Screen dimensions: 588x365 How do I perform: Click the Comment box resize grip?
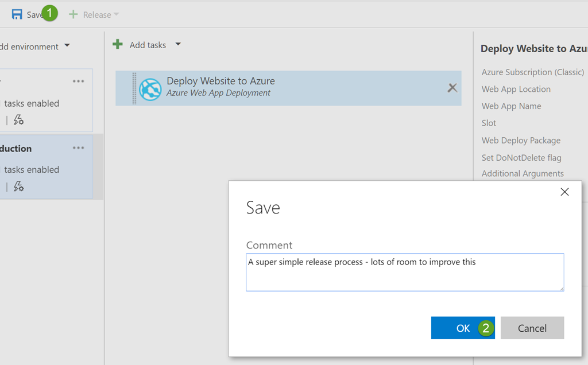pos(561,288)
